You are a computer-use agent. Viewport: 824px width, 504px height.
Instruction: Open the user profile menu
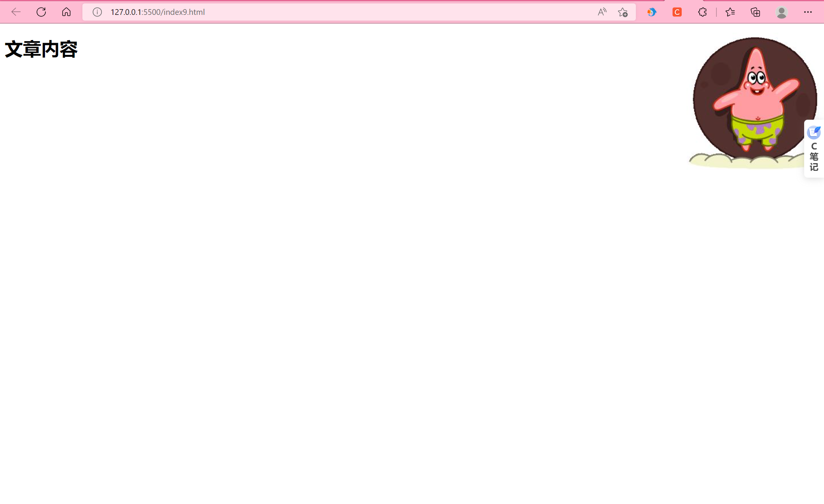coord(781,12)
